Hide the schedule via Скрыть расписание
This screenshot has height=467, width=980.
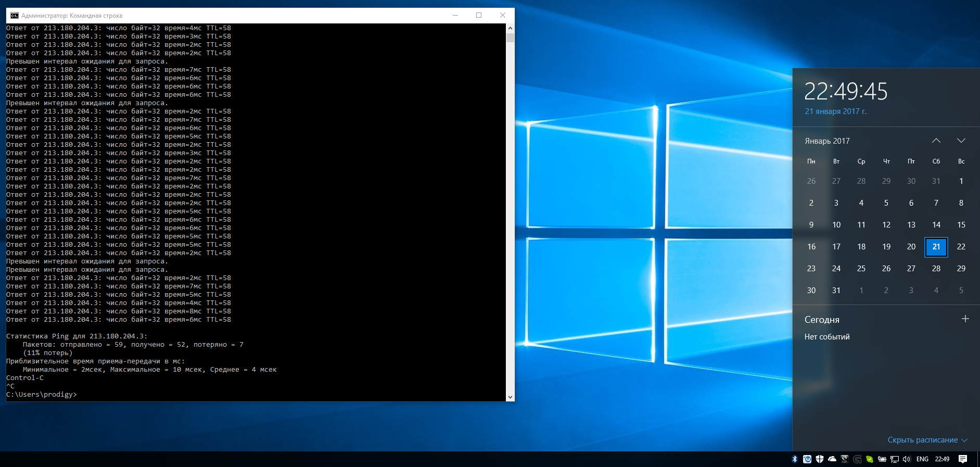tap(927, 440)
